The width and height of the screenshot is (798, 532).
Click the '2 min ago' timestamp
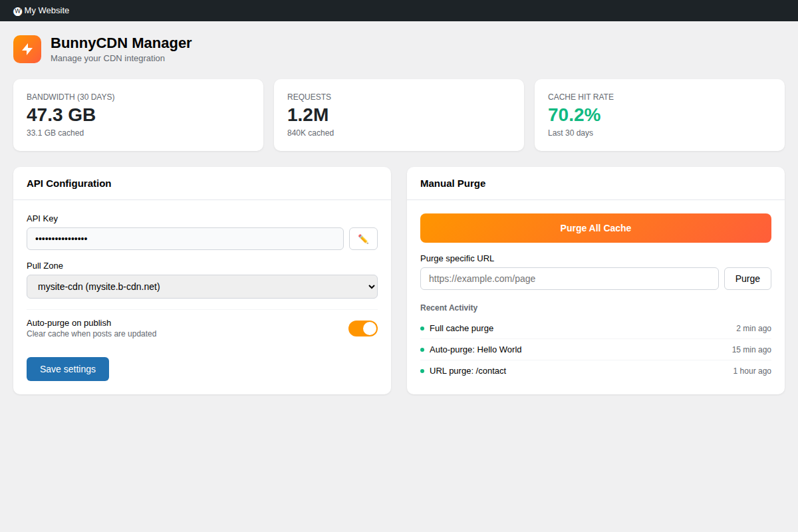[753, 329]
